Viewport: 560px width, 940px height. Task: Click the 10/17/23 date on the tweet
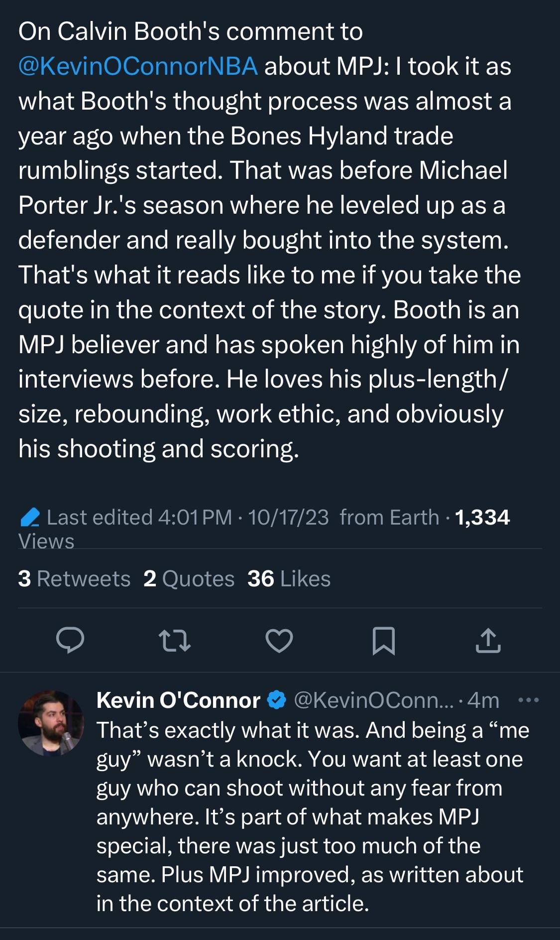288,518
